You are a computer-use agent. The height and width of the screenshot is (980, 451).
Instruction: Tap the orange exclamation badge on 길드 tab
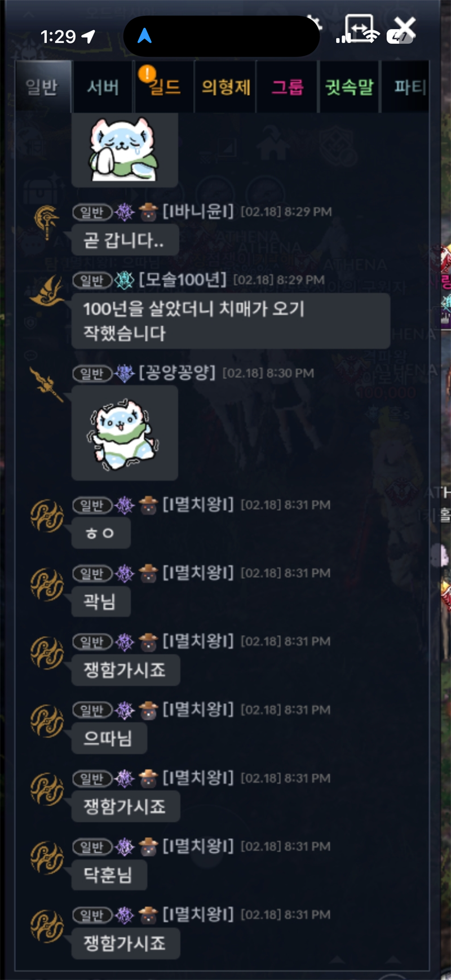[147, 73]
